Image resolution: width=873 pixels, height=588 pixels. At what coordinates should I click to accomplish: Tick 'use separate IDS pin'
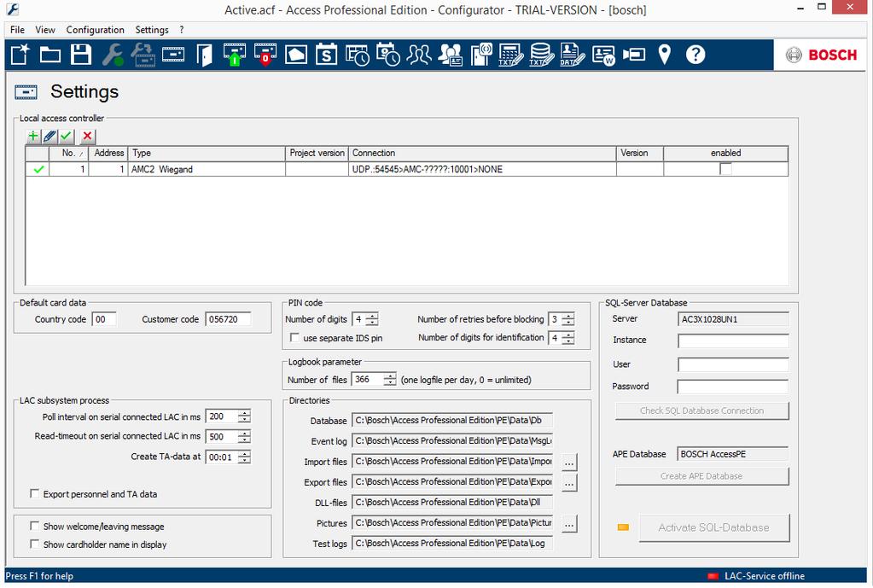(294, 337)
